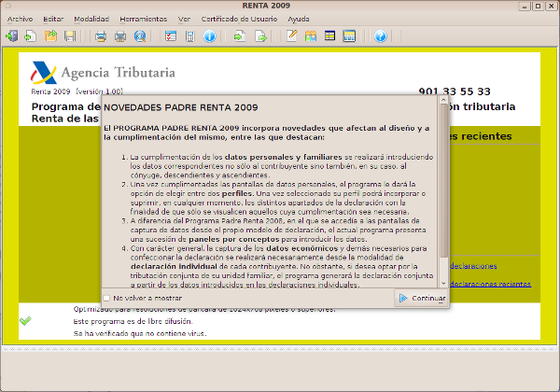Click the calculator icon in toolbar

[x=189, y=36]
